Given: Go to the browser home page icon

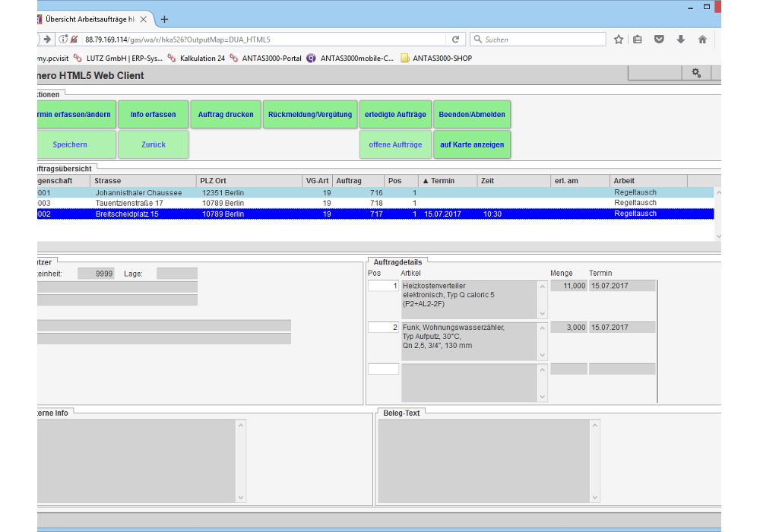Looking at the screenshot, I should point(702,40).
